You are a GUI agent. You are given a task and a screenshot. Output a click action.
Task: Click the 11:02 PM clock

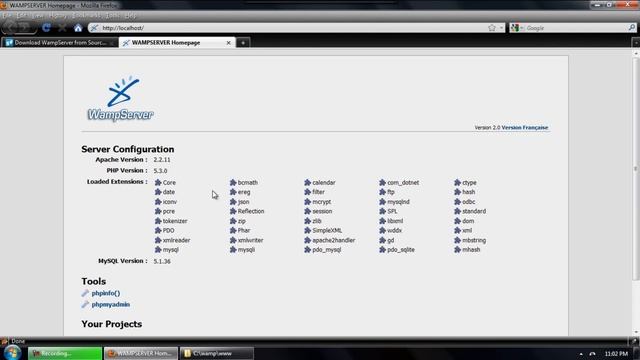[x=616, y=354]
